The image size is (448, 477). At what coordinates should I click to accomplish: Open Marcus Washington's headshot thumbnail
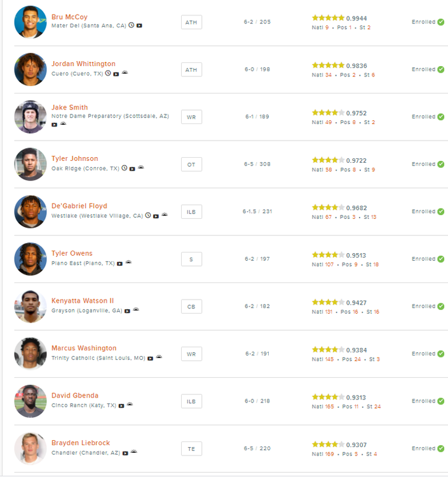click(x=31, y=354)
